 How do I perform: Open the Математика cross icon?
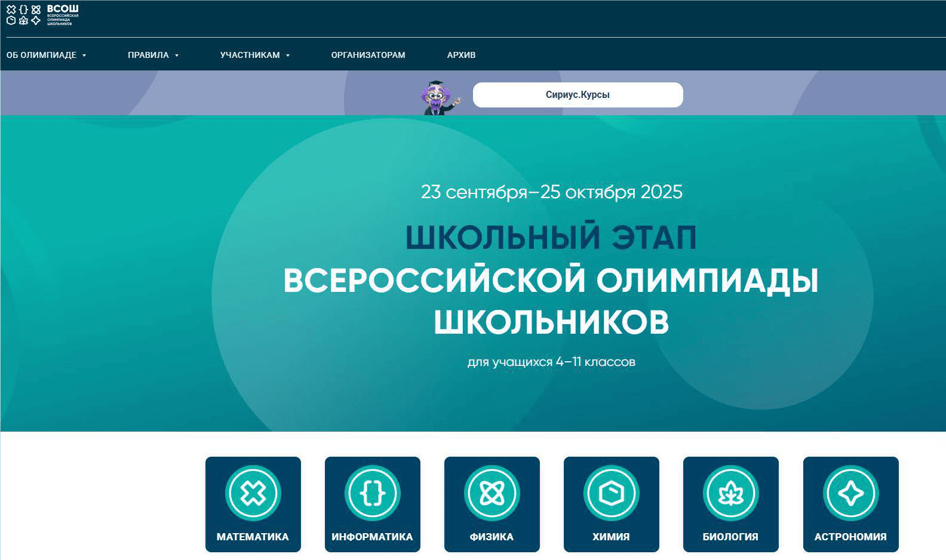pos(253,493)
